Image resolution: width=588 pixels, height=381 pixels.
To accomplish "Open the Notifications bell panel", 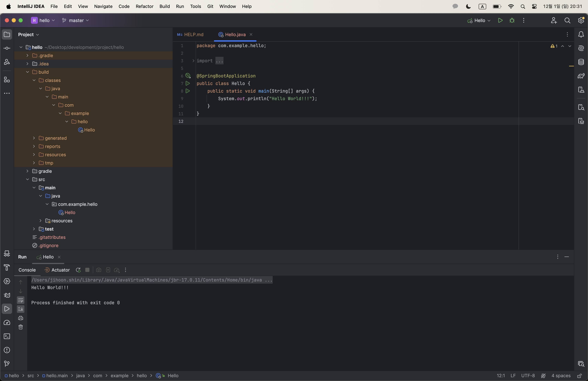I will point(581,34).
